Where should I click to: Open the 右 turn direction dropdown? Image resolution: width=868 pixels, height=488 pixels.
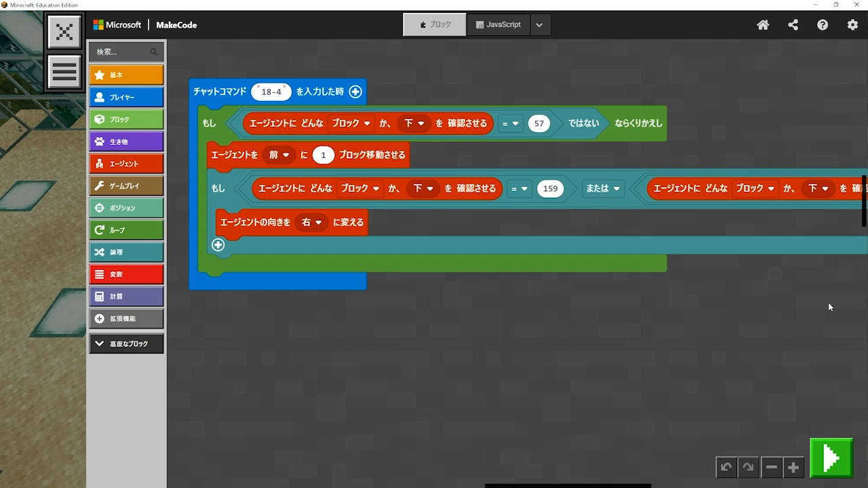[x=312, y=222]
